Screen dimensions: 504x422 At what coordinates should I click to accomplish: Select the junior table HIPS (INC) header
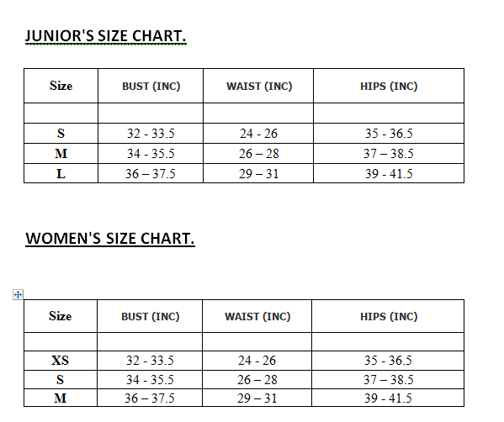[x=389, y=86]
